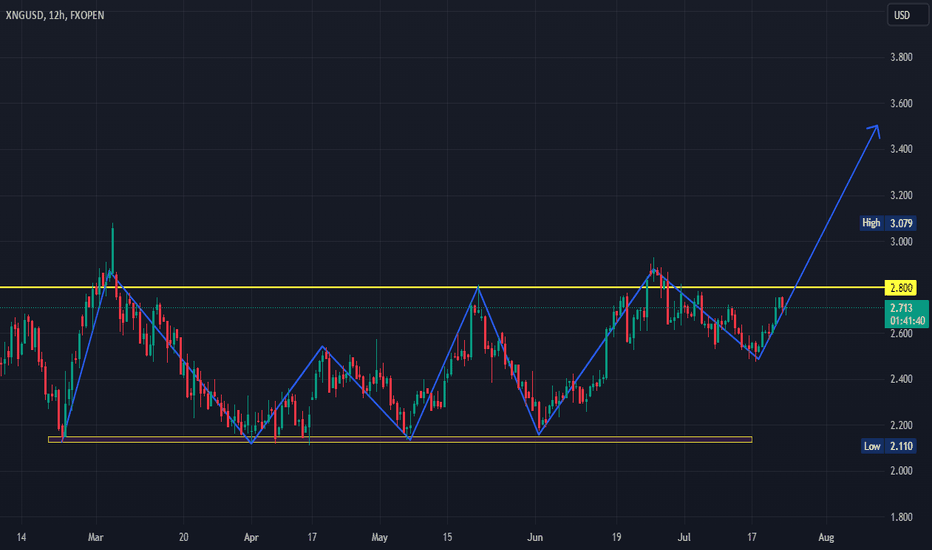Select the yellow 2.800 price line label

900,288
